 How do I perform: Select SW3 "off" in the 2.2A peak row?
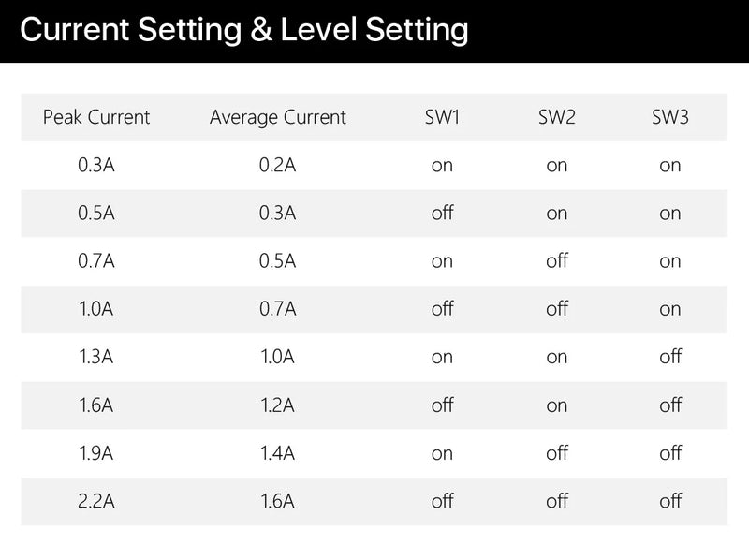[670, 501]
